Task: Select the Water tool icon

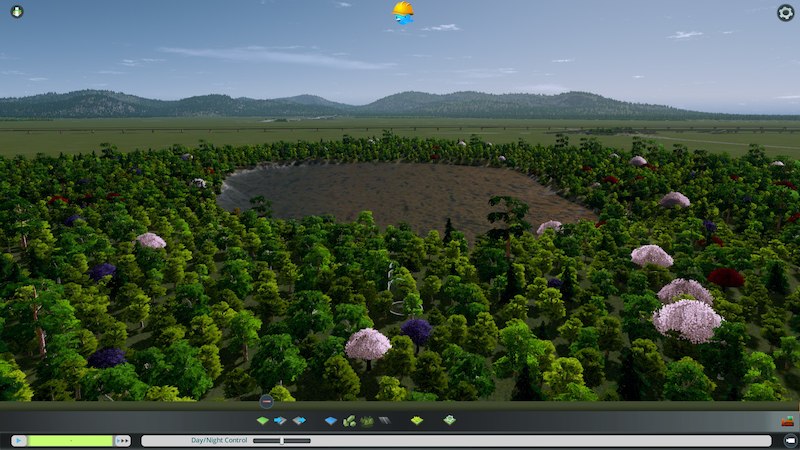Action: 331,421
